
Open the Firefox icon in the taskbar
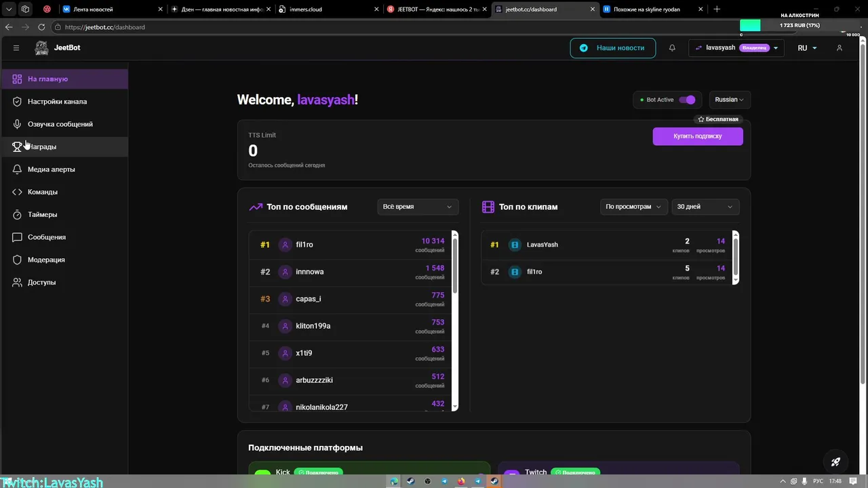coord(462,481)
